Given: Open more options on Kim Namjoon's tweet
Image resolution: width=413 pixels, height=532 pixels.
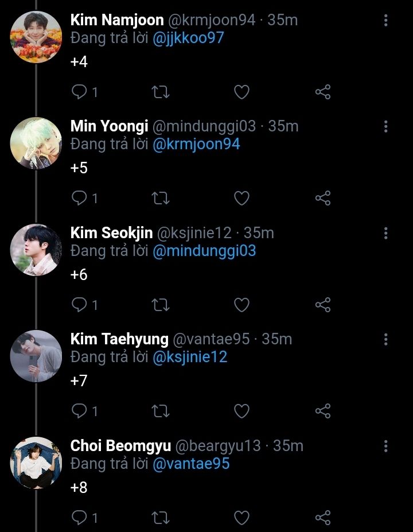Looking at the screenshot, I should point(385,21).
